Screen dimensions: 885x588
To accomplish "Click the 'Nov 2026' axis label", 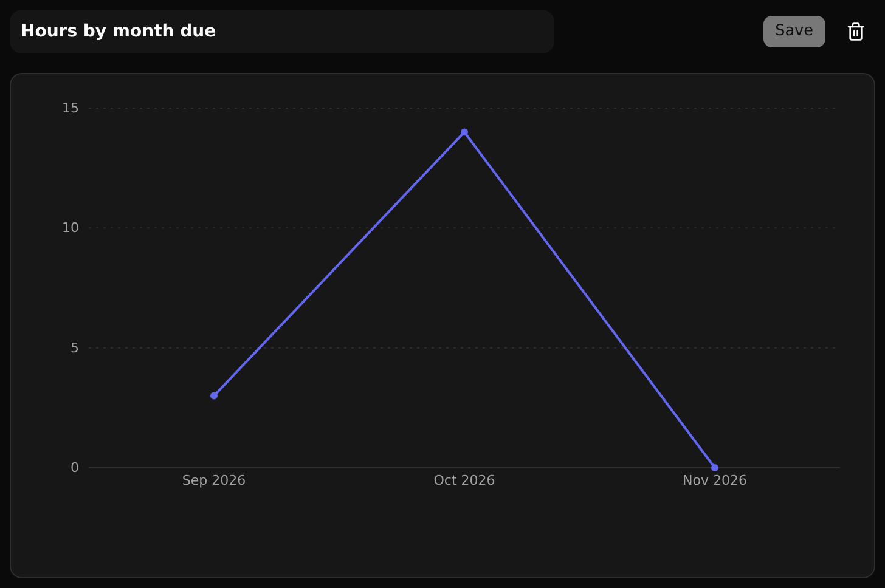I will click(715, 480).
